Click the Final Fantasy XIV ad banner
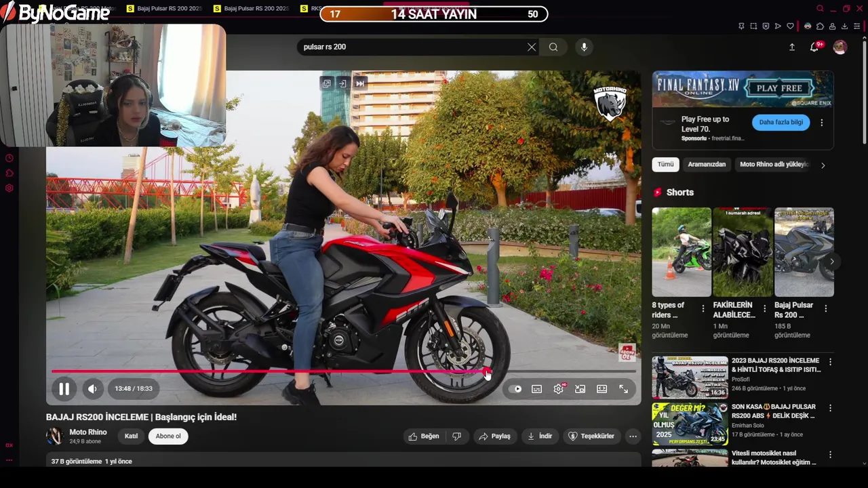Screen dimensions: 868x488 (x=743, y=89)
